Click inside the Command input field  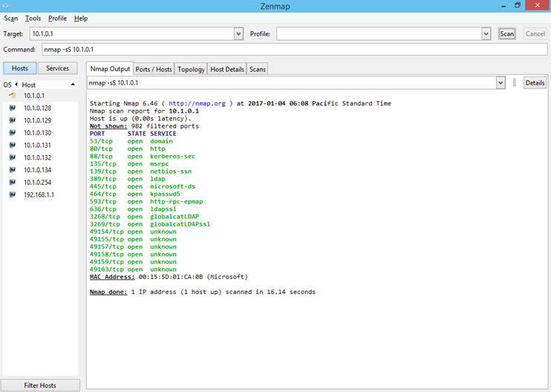[295, 50]
